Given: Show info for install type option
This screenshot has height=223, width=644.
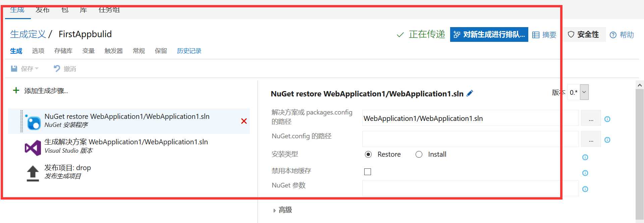Looking at the screenshot, I should [x=585, y=157].
